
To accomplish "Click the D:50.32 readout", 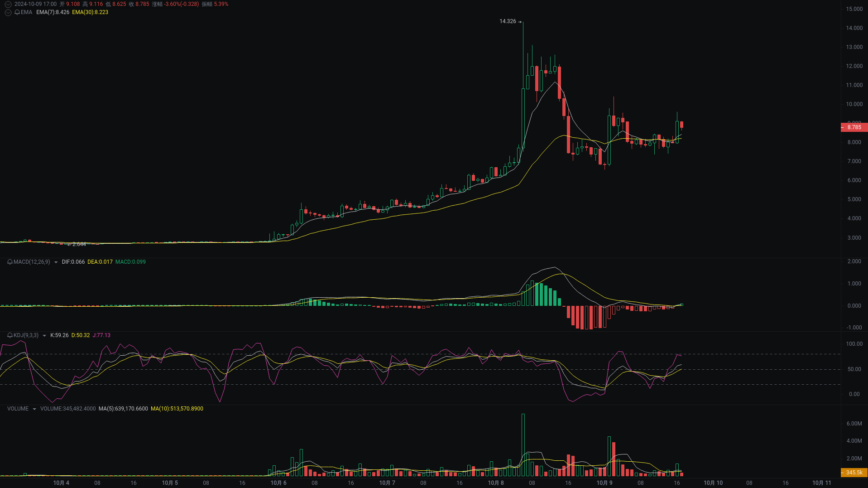I will (81, 335).
